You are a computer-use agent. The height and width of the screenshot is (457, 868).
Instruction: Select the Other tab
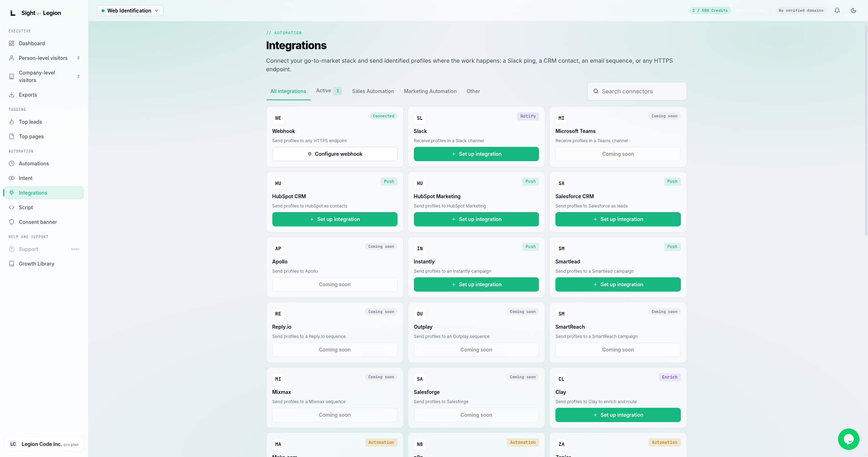tap(473, 91)
